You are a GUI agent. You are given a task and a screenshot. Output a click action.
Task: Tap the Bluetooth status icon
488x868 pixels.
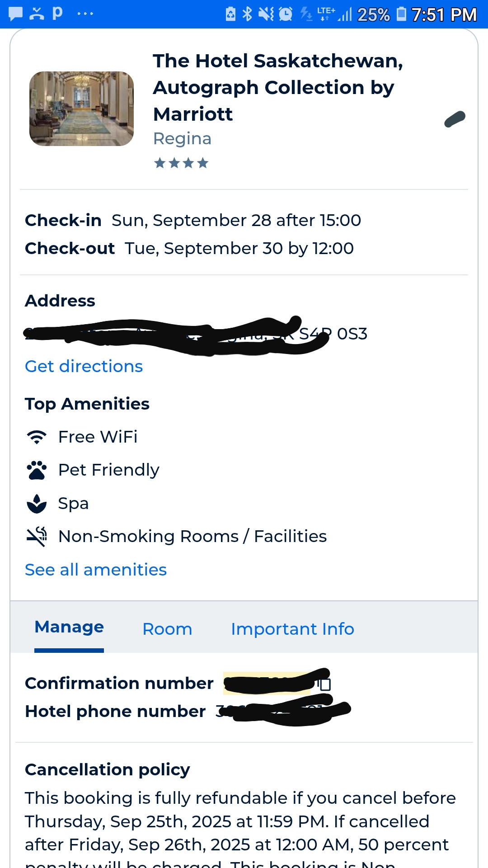point(247,14)
